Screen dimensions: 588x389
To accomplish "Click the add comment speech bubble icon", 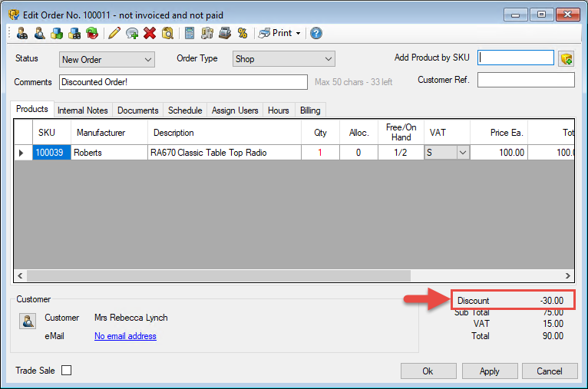I will coord(132,33).
